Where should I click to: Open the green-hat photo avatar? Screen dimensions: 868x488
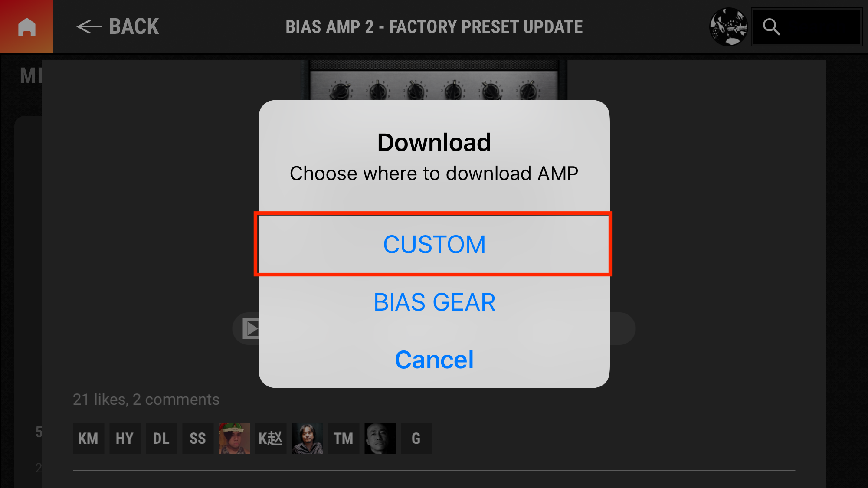234,439
